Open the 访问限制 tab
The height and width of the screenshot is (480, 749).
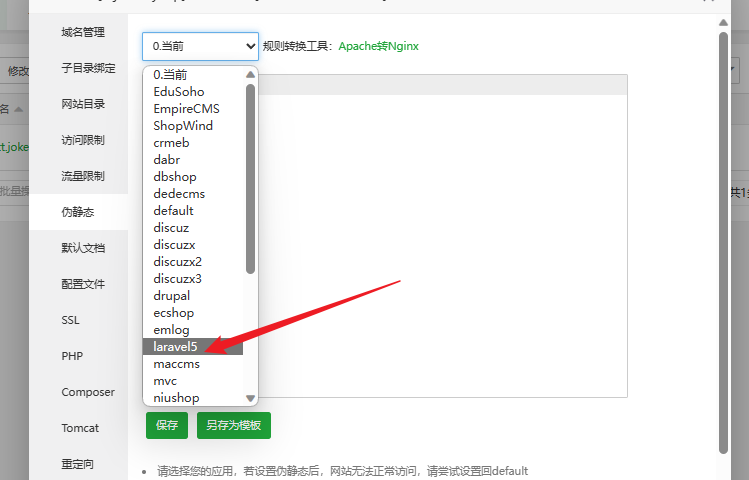[x=83, y=140]
